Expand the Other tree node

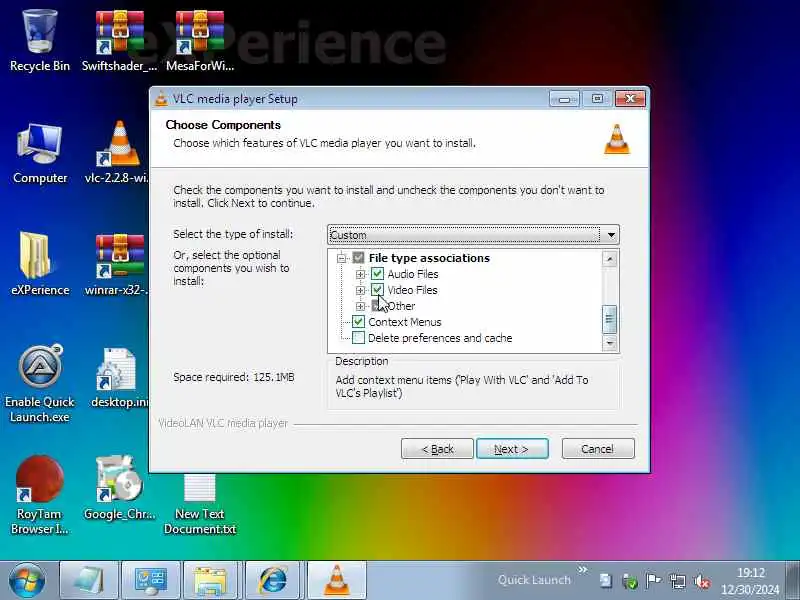(x=360, y=306)
